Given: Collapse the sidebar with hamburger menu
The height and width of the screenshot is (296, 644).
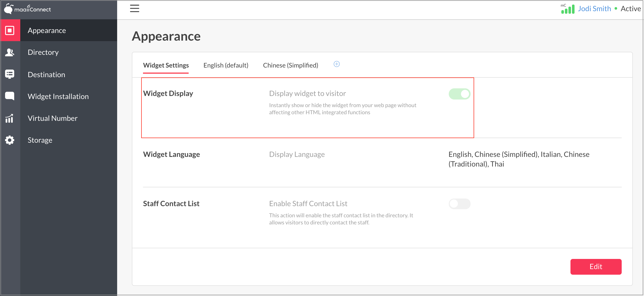Looking at the screenshot, I should pyautogui.click(x=134, y=9).
